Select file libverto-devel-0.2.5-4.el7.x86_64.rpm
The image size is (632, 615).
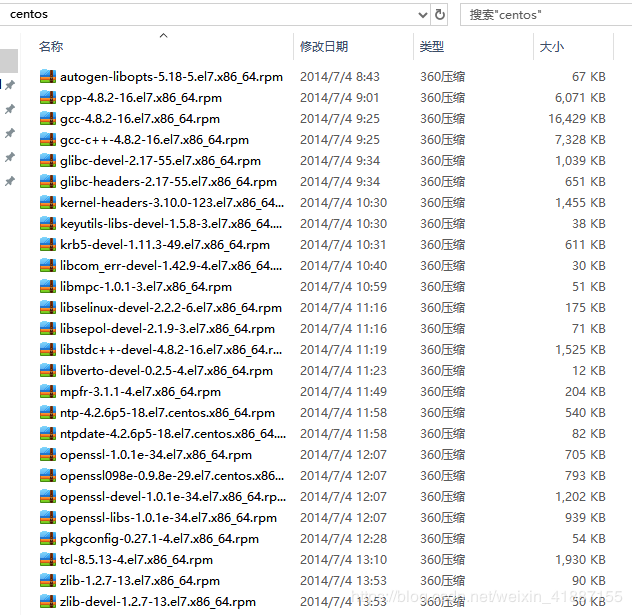[x=166, y=370]
